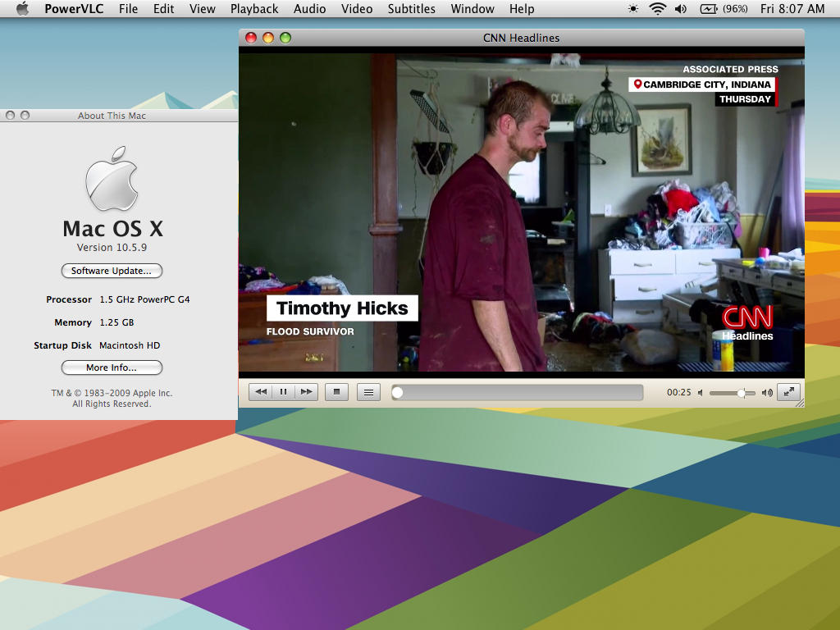Pause the CNN Headlines video
840x630 pixels.
[283, 392]
